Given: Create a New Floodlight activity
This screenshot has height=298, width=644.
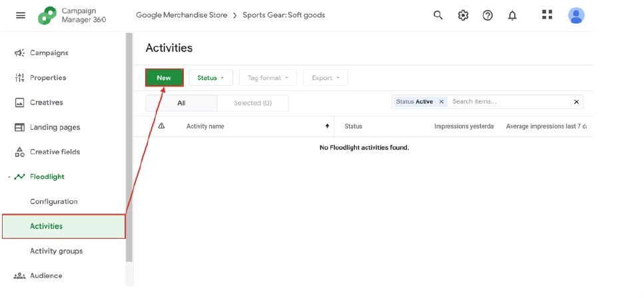Looking at the screenshot, I should coord(164,78).
